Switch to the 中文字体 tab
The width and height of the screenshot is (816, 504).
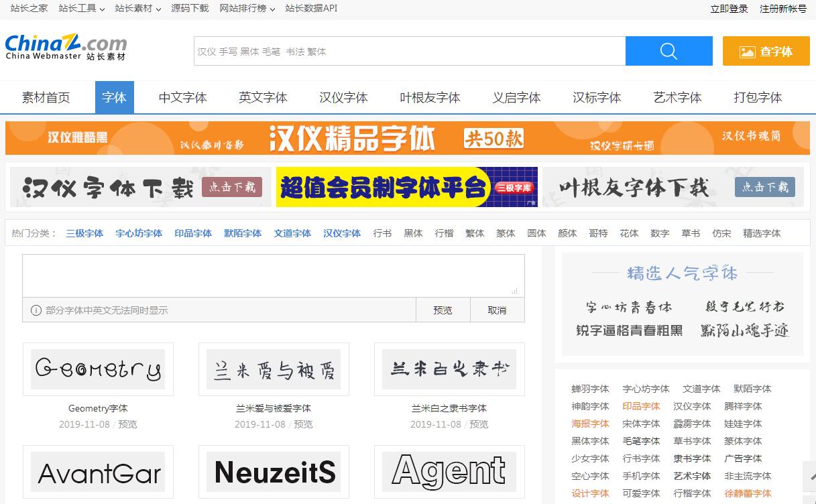click(x=182, y=98)
